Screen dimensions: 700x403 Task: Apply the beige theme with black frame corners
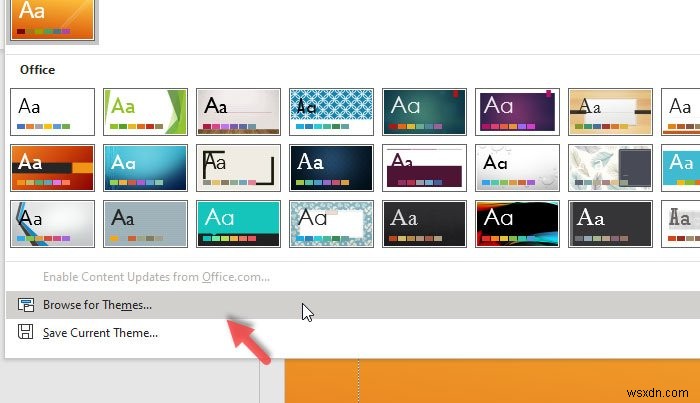(x=238, y=168)
